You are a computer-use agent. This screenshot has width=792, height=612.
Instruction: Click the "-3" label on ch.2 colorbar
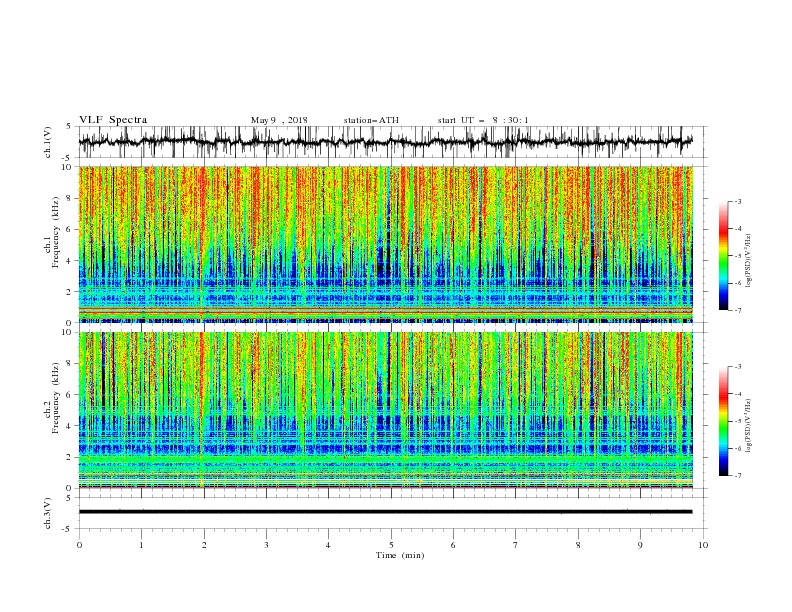738,367
